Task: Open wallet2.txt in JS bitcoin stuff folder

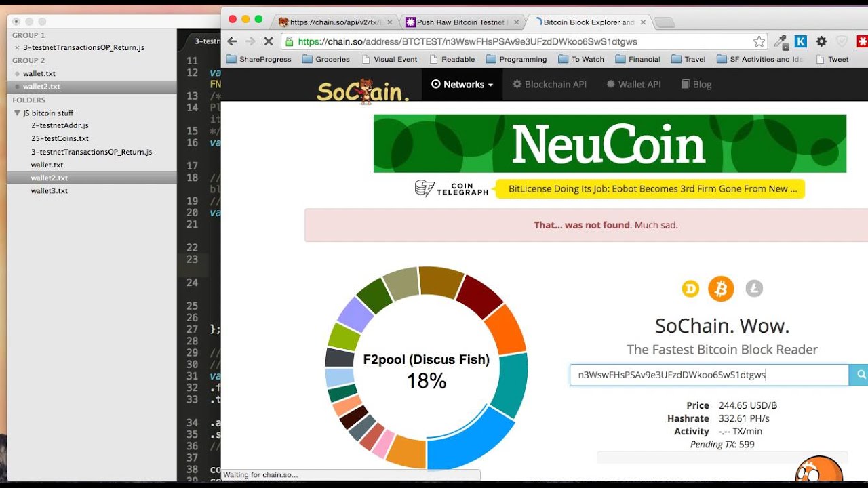Action: coord(50,178)
